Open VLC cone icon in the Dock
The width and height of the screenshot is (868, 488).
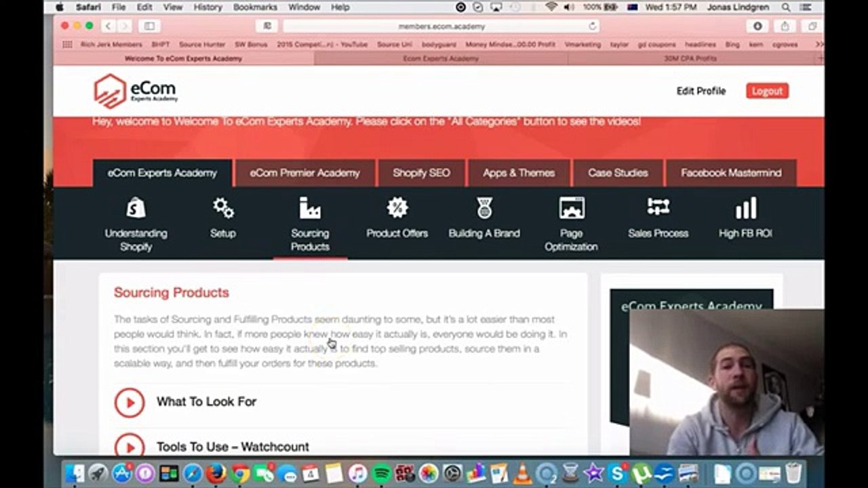(x=523, y=473)
